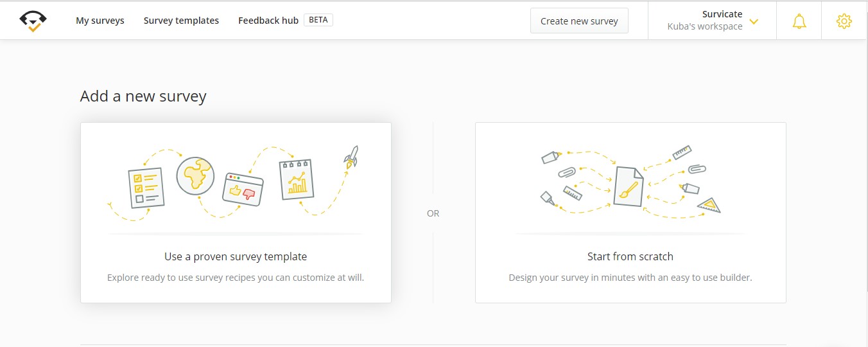Click the Add a new survey heading
Screen dimensions: 868x347
tap(143, 96)
